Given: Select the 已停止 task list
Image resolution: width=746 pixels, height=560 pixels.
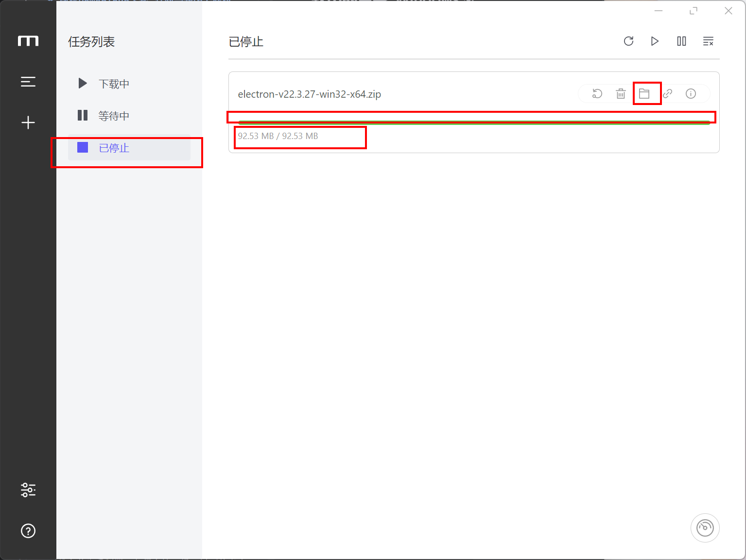Looking at the screenshot, I should 129,147.
